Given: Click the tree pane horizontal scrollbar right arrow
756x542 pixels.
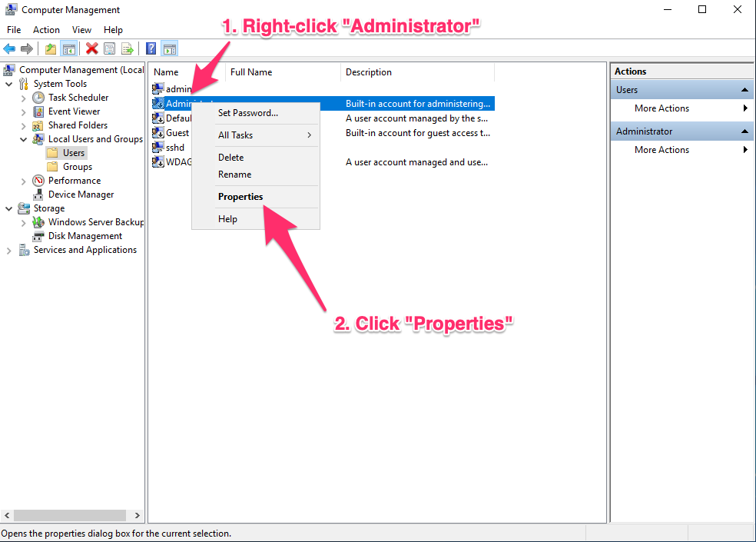Looking at the screenshot, I should click(x=138, y=516).
